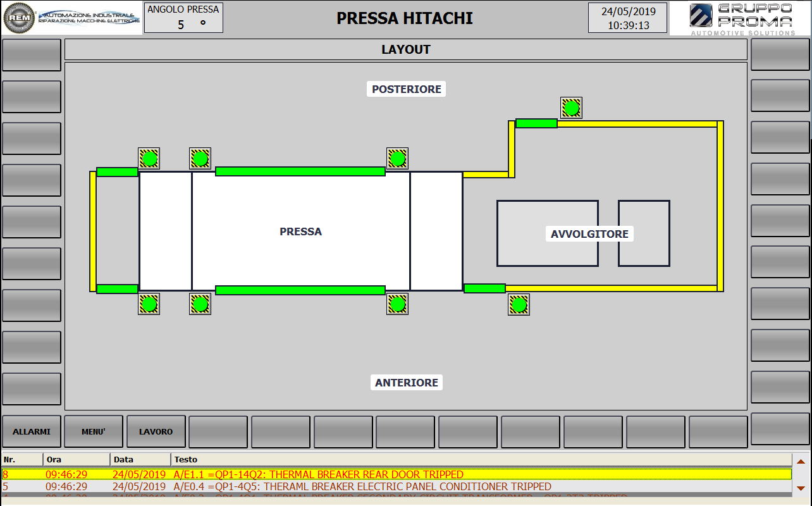Click the Data column header

140,460
